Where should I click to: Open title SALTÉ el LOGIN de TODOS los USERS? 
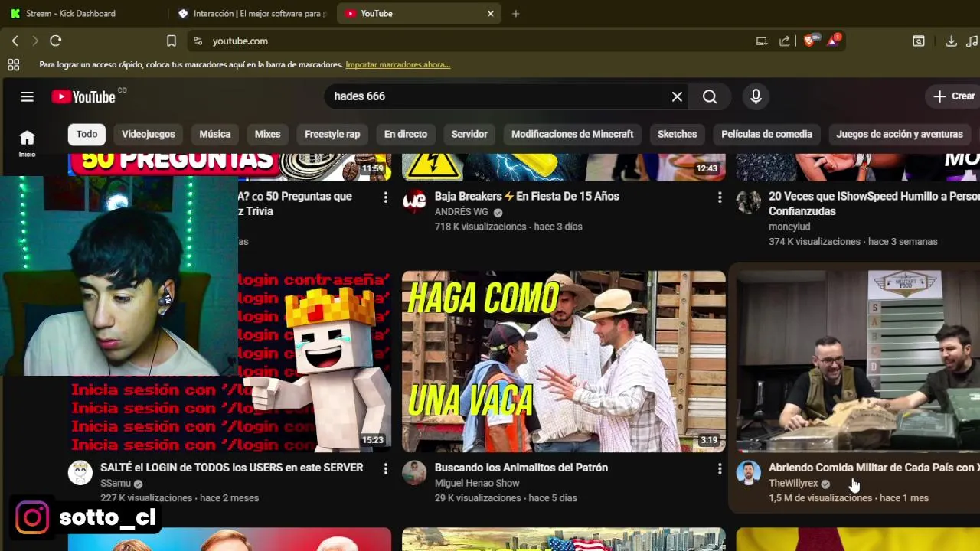pos(232,468)
